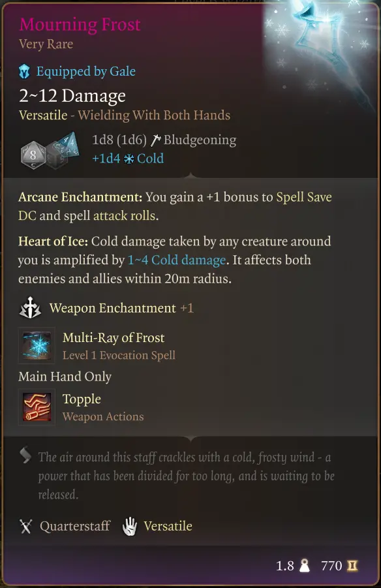The height and width of the screenshot is (588, 381).
Task: Click the Topple action label
Action: click(x=82, y=399)
